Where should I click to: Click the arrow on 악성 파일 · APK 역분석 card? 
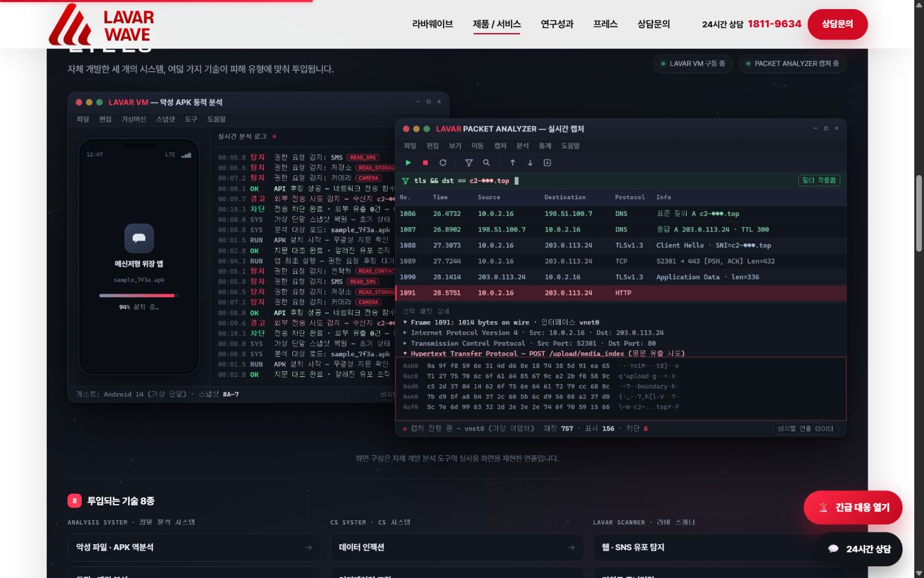(309, 548)
